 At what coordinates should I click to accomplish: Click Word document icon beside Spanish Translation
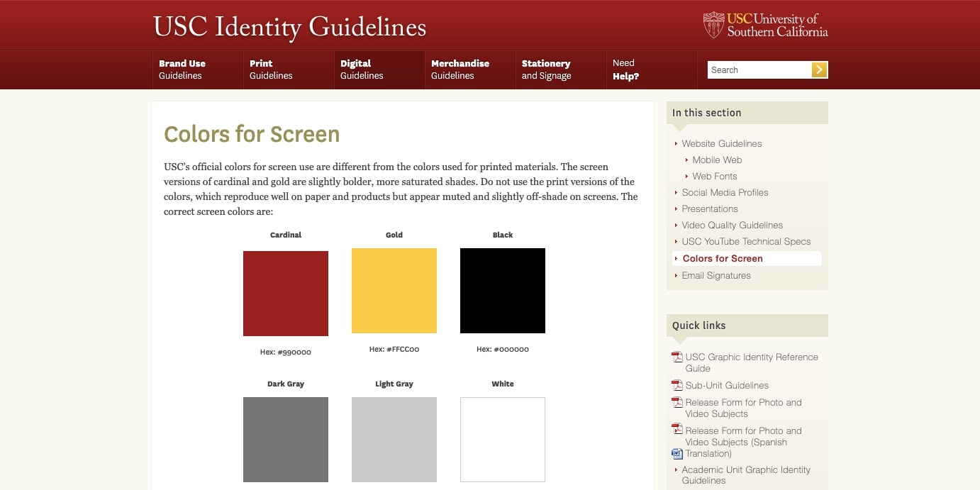[x=677, y=454]
